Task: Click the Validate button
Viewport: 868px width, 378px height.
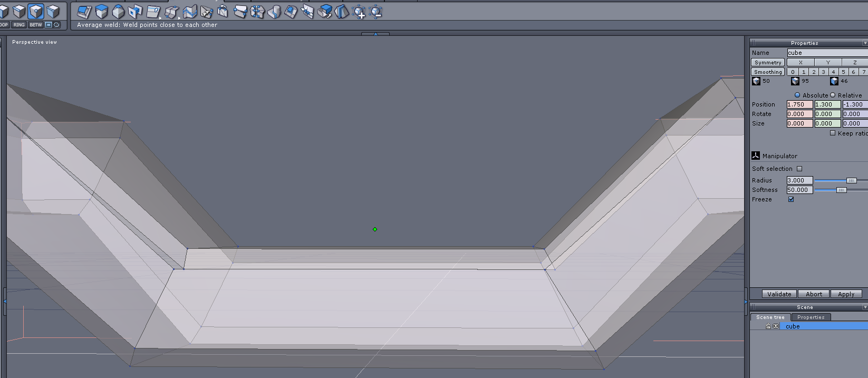Action: point(779,294)
